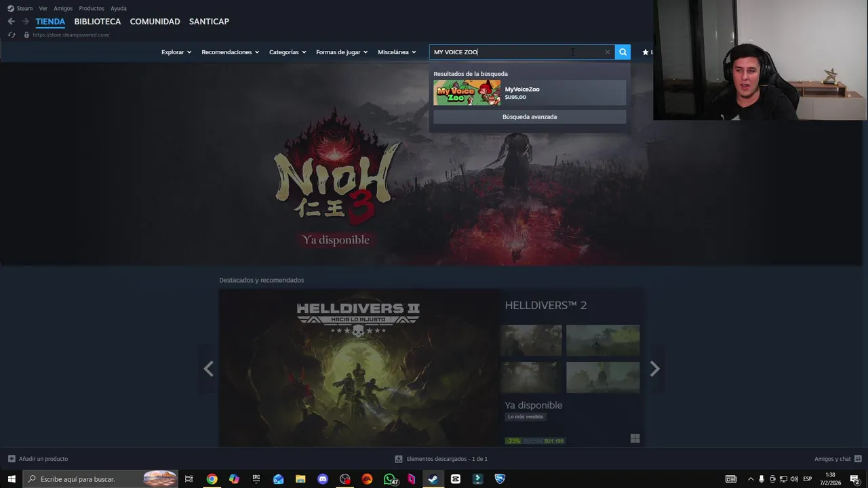Click Búsqueda avanzada button
The height and width of the screenshot is (488, 868).
click(530, 117)
